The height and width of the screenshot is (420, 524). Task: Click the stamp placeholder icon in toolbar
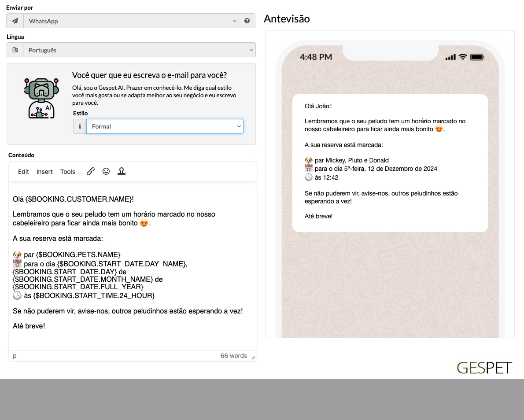[122, 171]
